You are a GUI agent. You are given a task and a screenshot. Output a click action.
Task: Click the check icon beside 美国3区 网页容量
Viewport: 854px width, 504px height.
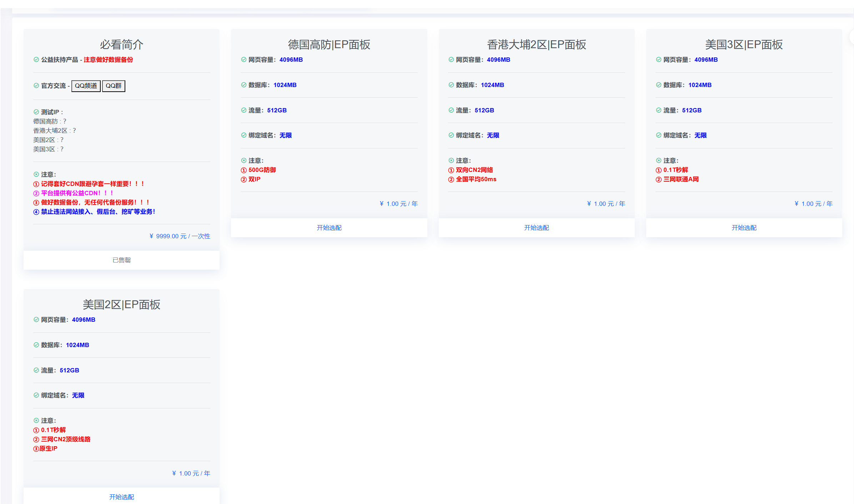point(658,60)
